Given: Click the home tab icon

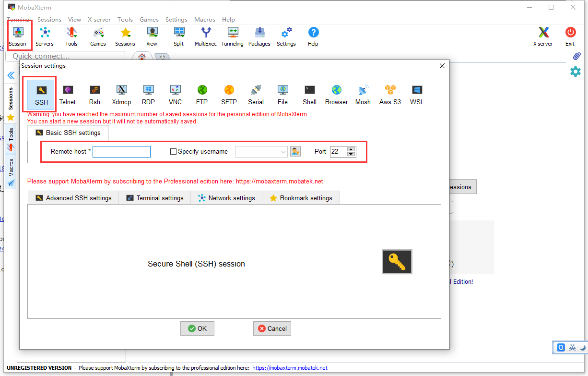Looking at the screenshot, I should click(142, 57).
